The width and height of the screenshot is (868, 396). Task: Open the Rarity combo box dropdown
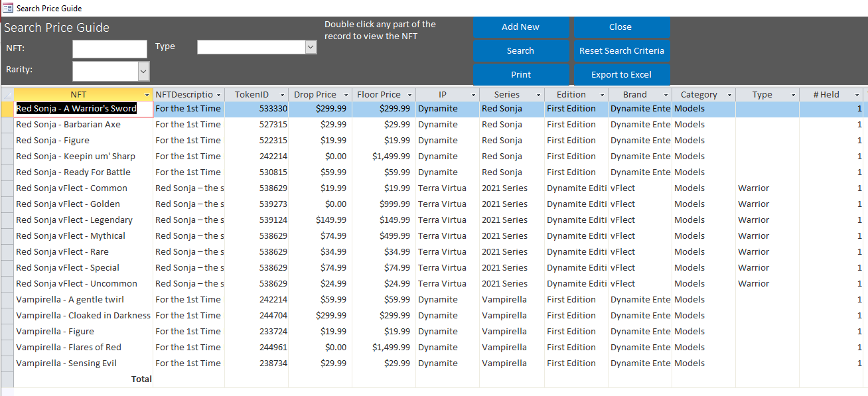143,71
